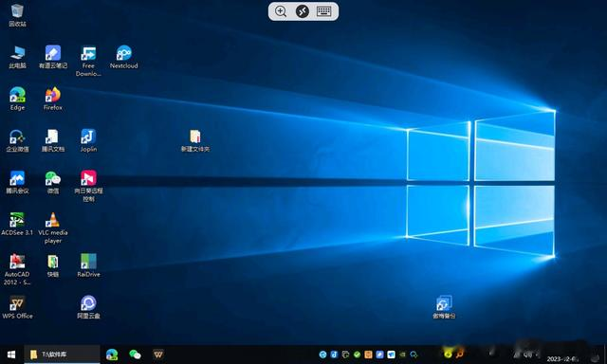This screenshot has height=364, width=607.
Task: Click the Joplin icon in the system tray
Action: (x=334, y=355)
